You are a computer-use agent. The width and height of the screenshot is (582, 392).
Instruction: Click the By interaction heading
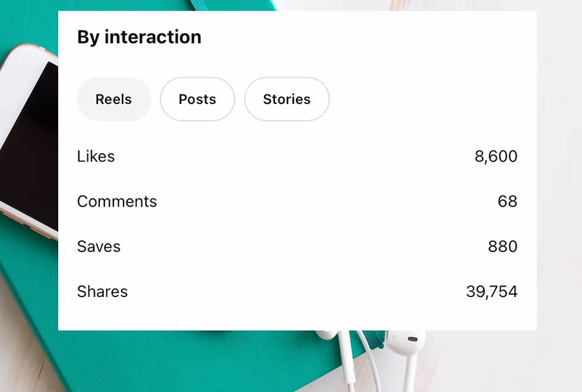pyautogui.click(x=139, y=37)
